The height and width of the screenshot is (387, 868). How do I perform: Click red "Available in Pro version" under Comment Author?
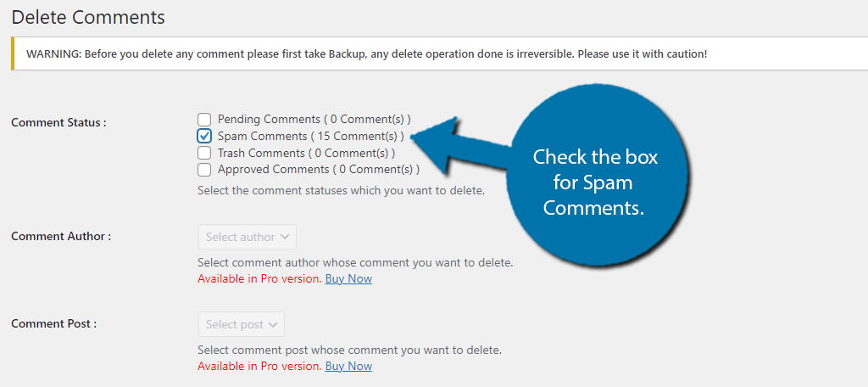click(x=259, y=279)
